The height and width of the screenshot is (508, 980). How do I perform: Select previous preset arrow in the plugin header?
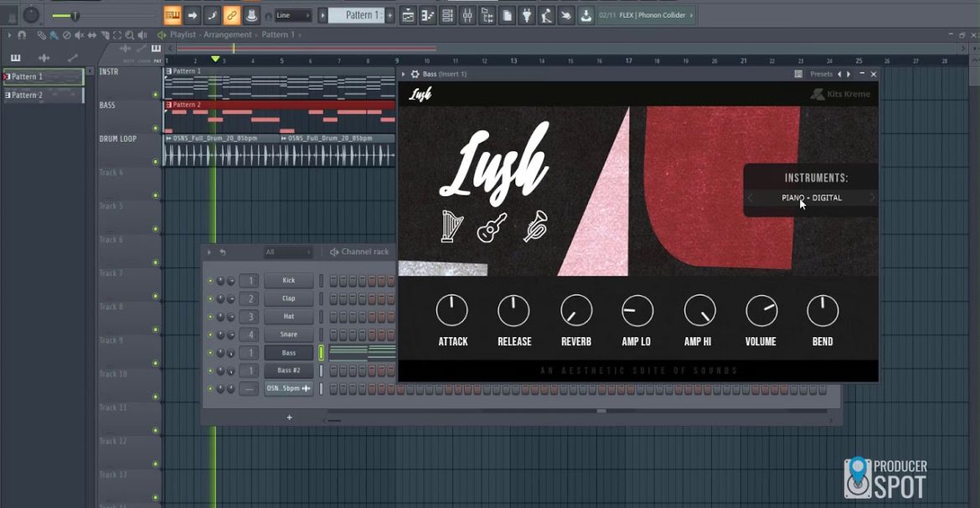point(839,75)
